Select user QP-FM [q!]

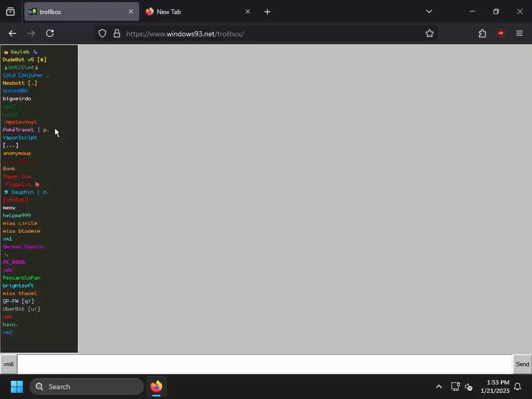(x=18, y=302)
